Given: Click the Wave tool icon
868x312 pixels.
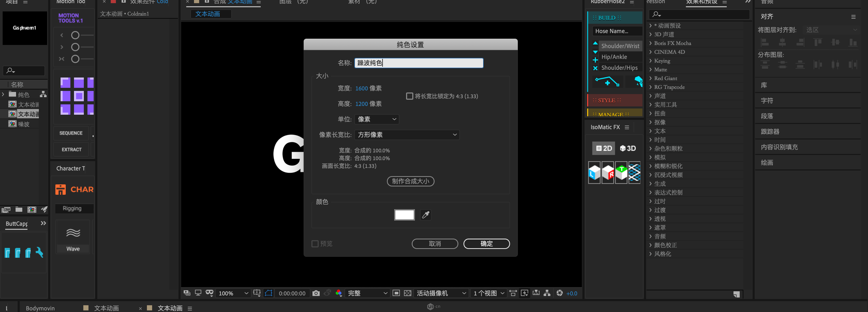Looking at the screenshot, I should tap(73, 233).
